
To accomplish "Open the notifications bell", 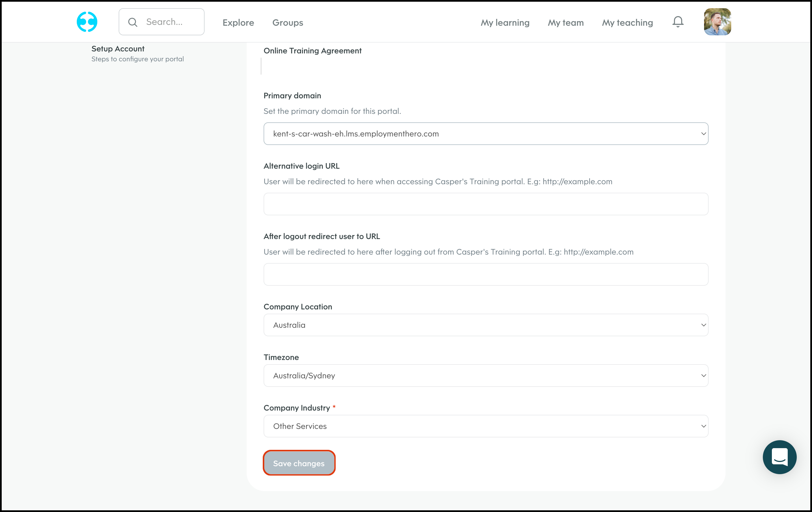I will click(x=678, y=22).
